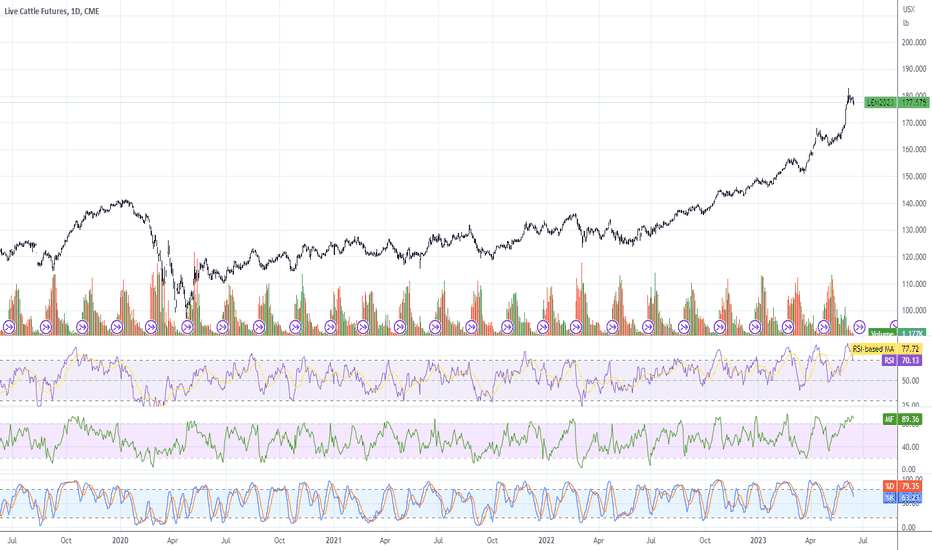The height and width of the screenshot is (550, 932).
Task: Open the June 2021 contract rollover marker
Action: coord(435,326)
